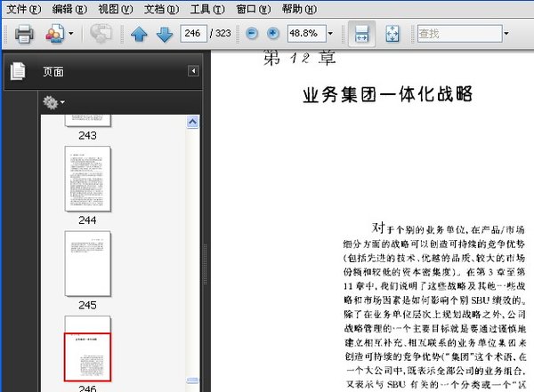Click thumbnail scrollbar up arrow
This screenshot has width=534, height=392.
[193, 122]
